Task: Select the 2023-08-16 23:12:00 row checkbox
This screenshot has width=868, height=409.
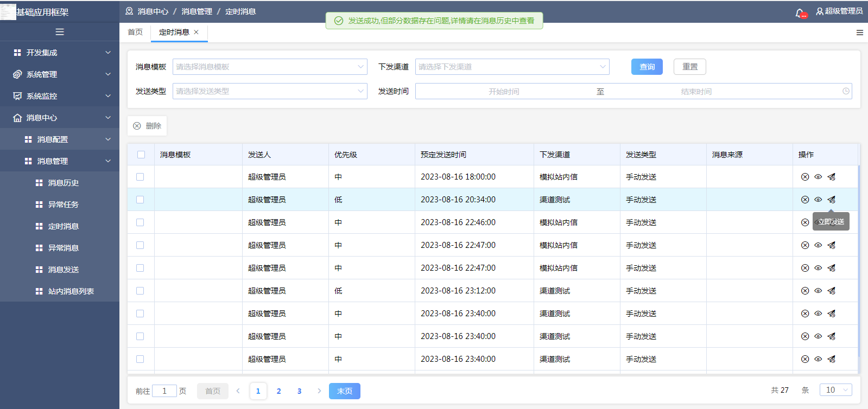Action: (x=140, y=291)
